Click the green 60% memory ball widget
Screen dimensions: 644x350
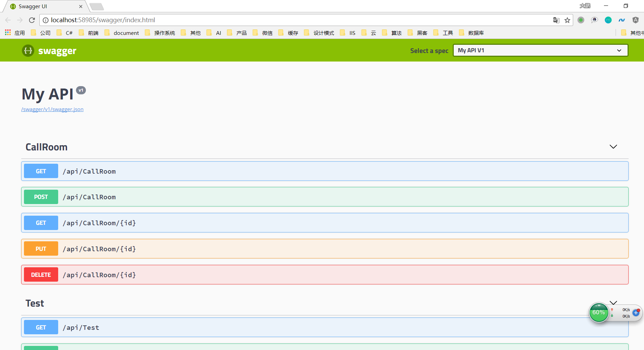(598, 312)
